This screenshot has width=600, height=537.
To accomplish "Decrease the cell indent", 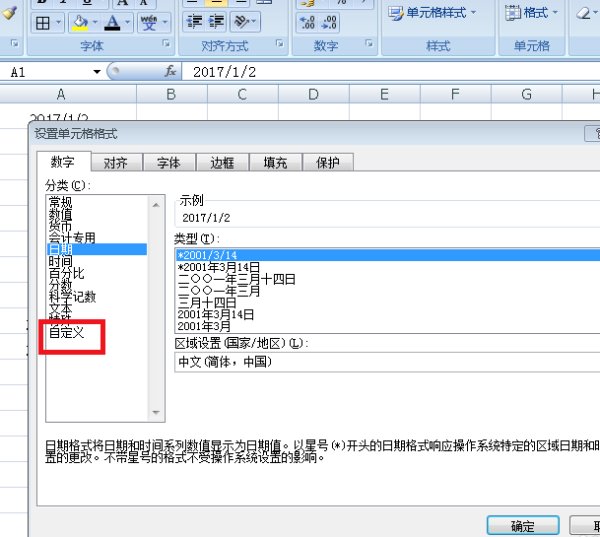I will pos(194,21).
